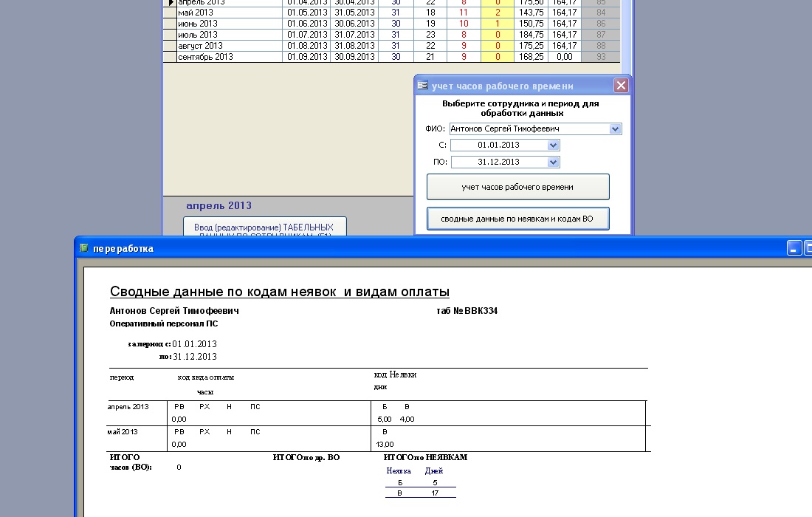
Task: Click the start date 01.05.2013 cell
Action: 306,13
